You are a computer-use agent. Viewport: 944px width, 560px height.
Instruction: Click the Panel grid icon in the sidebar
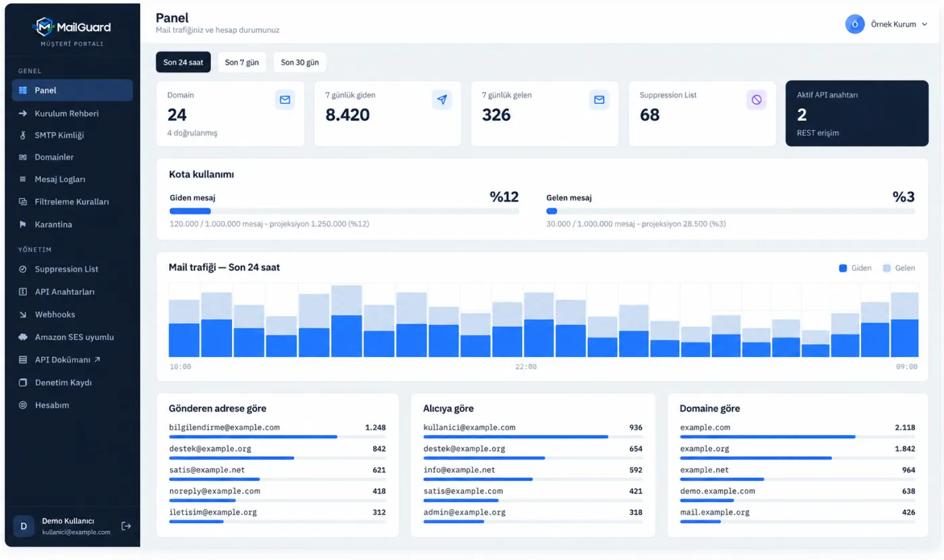tap(22, 90)
